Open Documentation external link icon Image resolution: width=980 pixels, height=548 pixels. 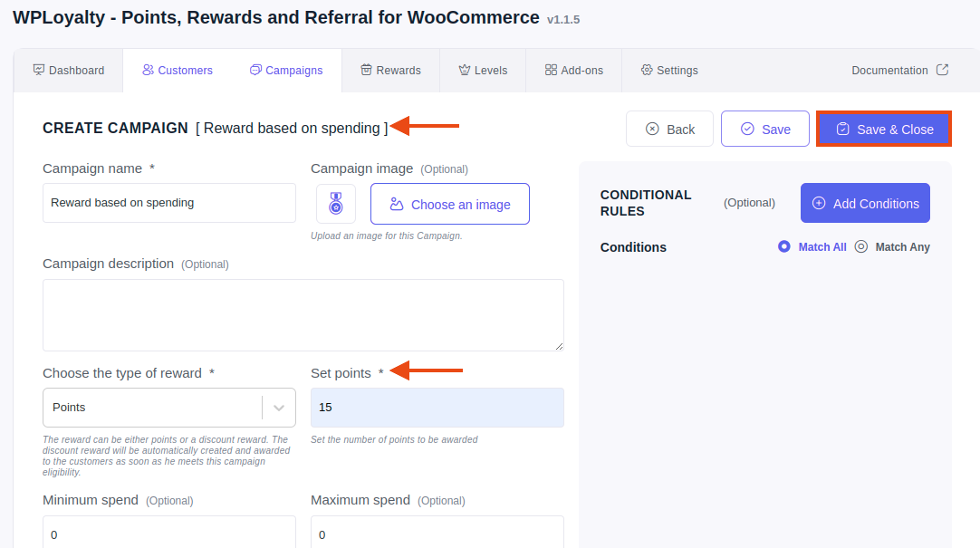[943, 70]
